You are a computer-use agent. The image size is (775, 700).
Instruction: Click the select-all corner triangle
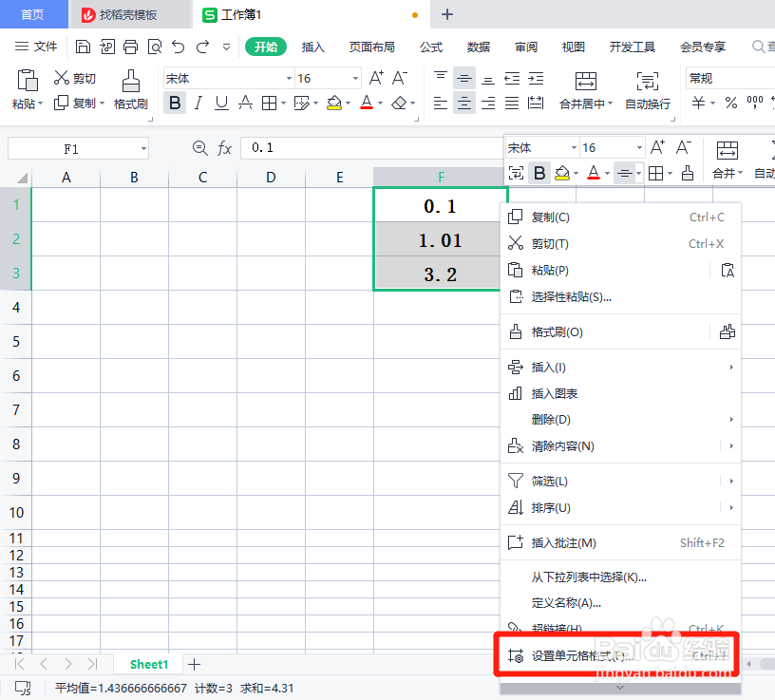(21, 178)
